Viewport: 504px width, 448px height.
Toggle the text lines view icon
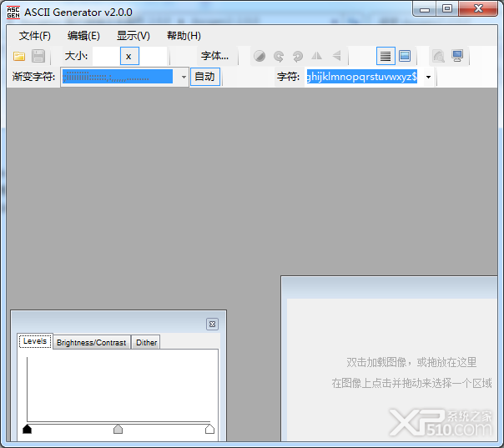tap(386, 56)
